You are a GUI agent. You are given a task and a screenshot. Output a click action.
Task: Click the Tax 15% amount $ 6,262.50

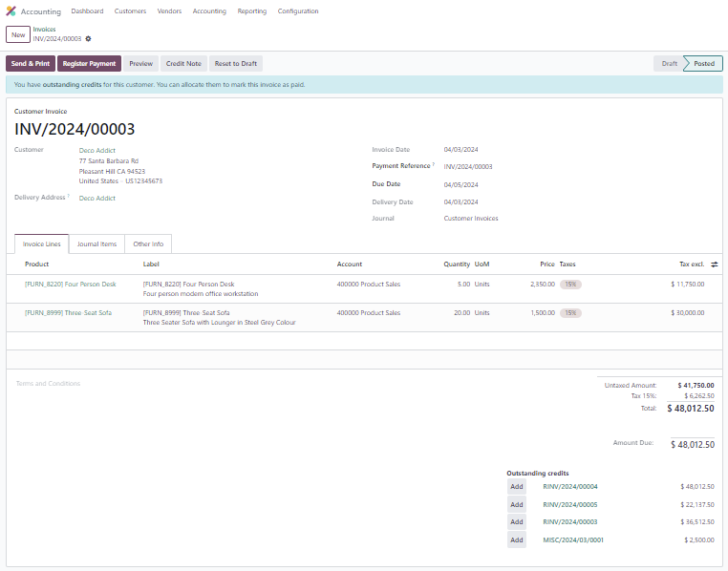pyautogui.click(x=699, y=396)
